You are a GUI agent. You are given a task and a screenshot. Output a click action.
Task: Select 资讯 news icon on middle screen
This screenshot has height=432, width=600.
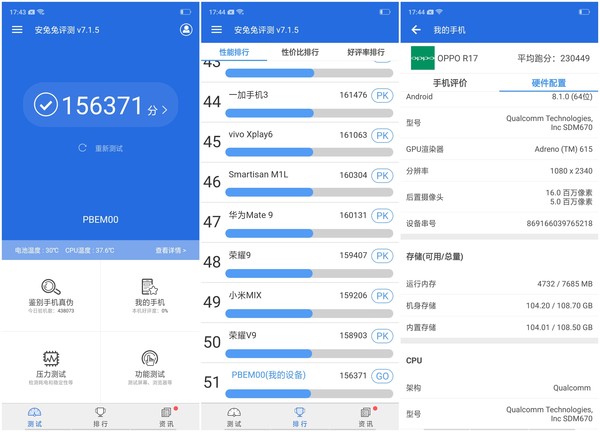[365, 412]
